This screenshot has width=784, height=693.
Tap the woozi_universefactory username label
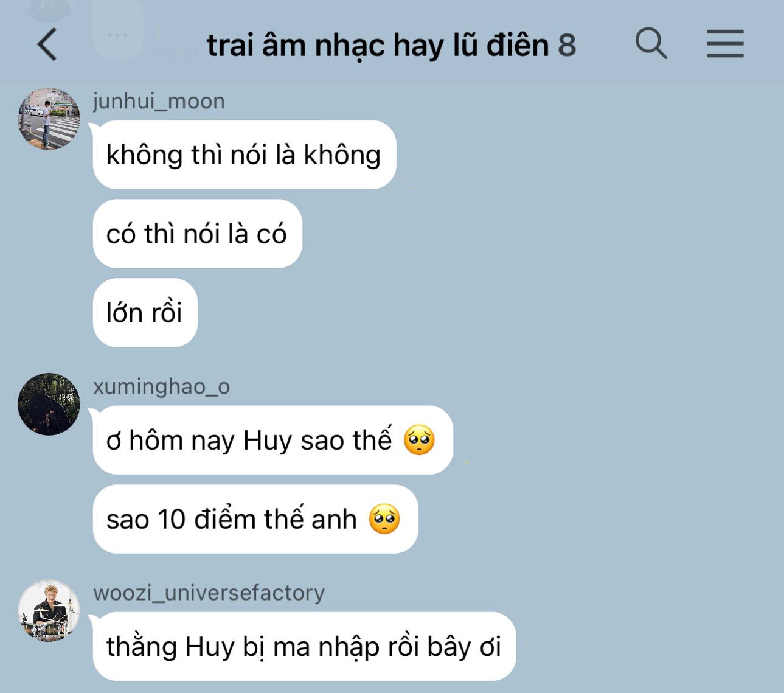click(209, 593)
